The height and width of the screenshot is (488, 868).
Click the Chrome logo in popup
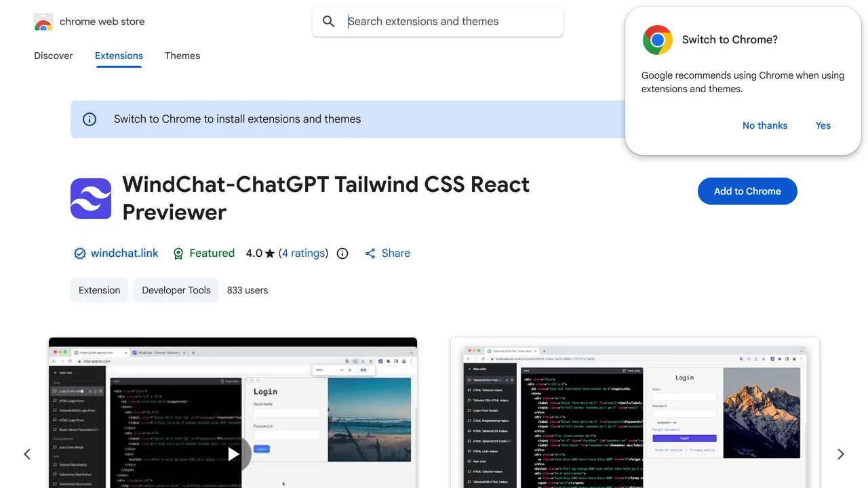658,40
